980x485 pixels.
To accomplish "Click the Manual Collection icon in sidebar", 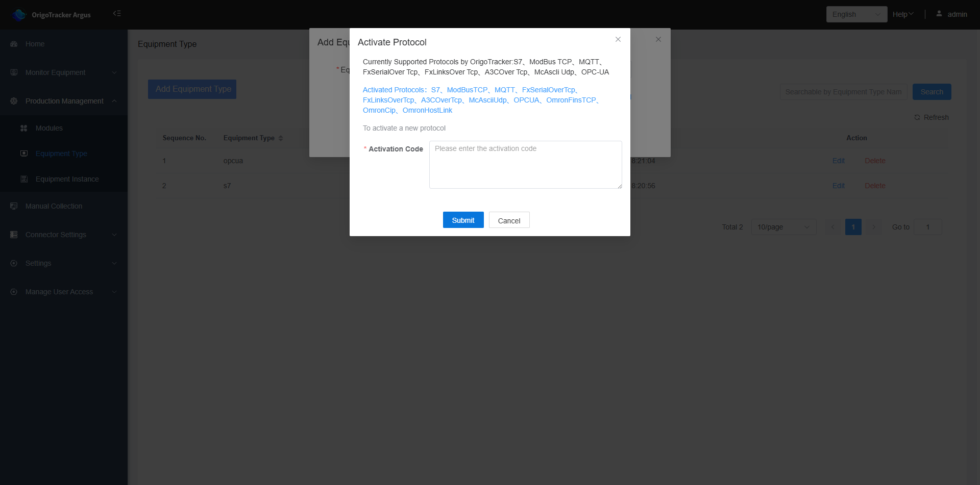I will tap(14, 206).
